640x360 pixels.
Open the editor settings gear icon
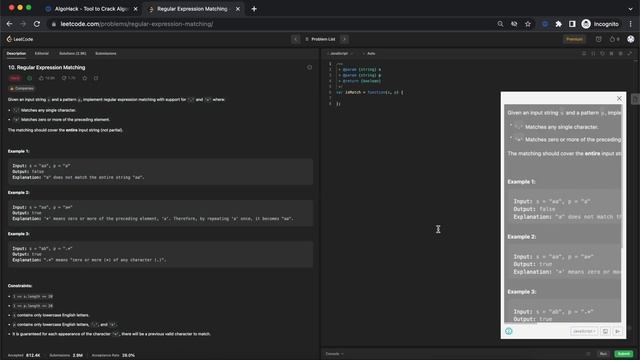pyautogui.click(x=620, y=53)
